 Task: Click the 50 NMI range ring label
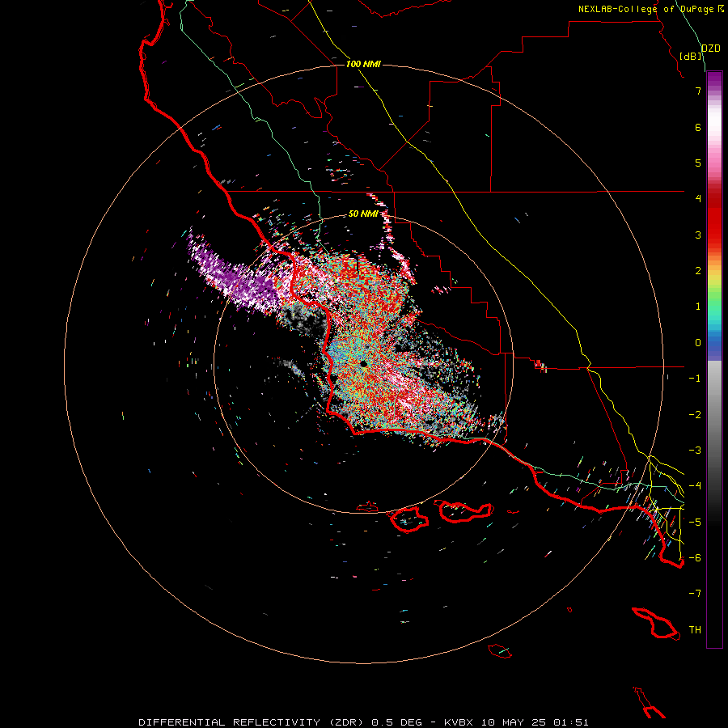click(x=363, y=214)
